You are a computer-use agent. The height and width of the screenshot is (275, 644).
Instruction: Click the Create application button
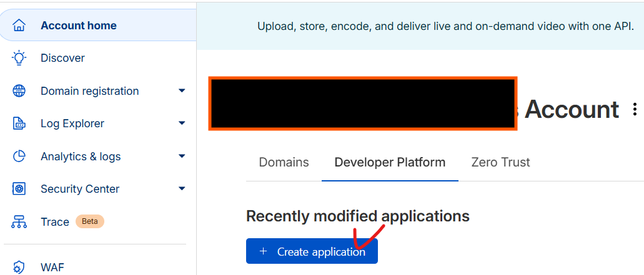pyautogui.click(x=312, y=251)
